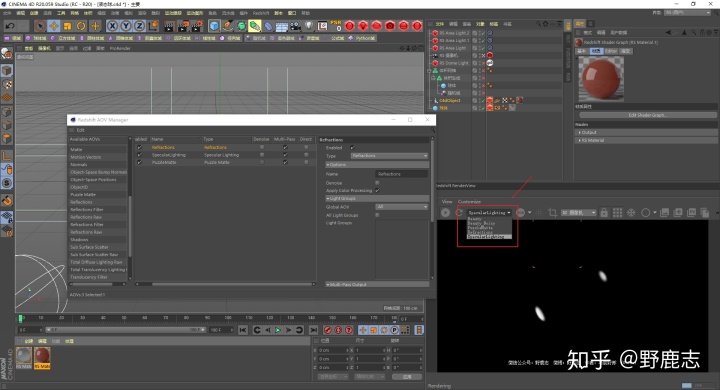
Task: Select Puzzle Matte in Available AOVs
Action: [83, 195]
